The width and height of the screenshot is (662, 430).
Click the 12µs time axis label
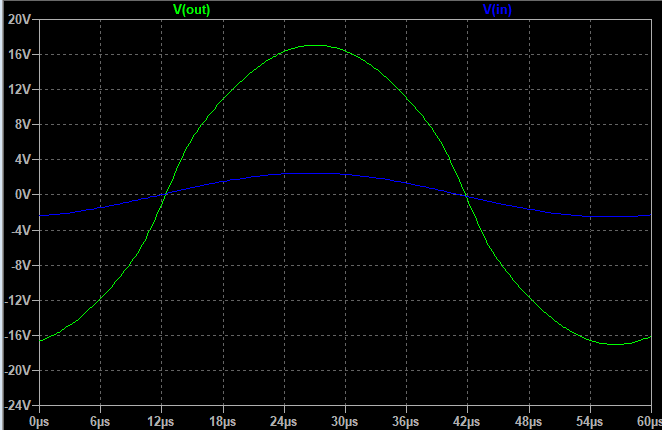[x=161, y=422]
